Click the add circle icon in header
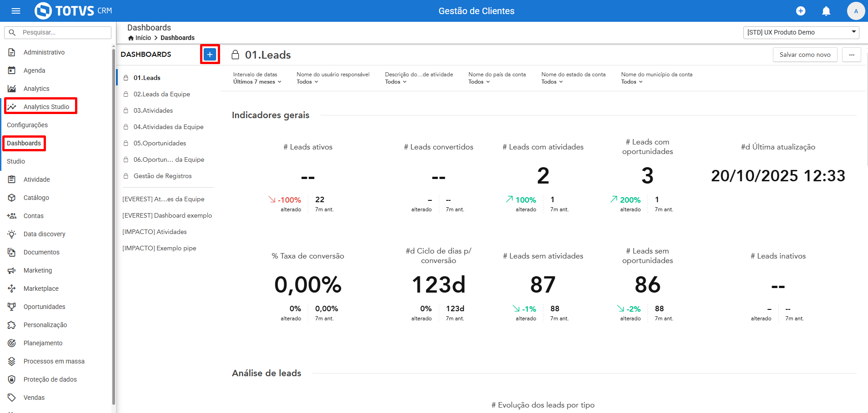This screenshot has width=868, height=413. [x=801, y=11]
